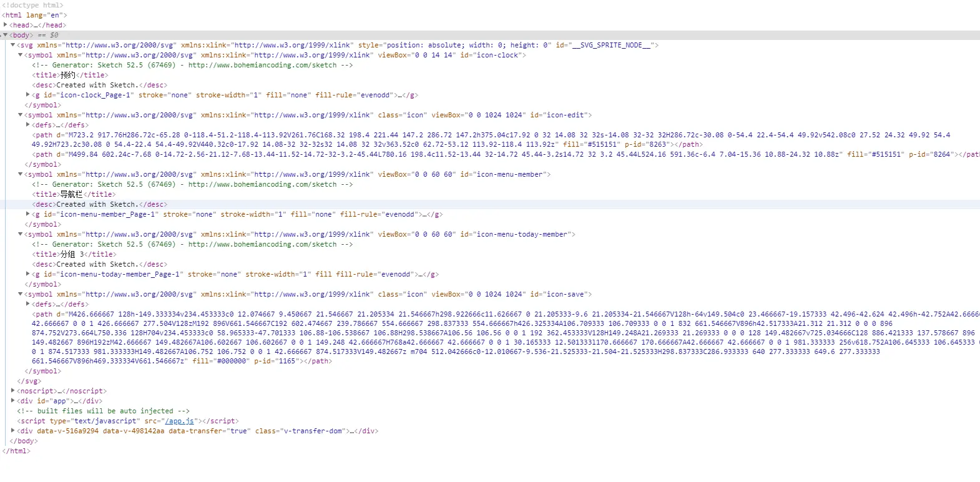Click the id value "__SVG_SPRITE_NODE__"
Viewport: 980px width, 482px height.
tap(611, 45)
